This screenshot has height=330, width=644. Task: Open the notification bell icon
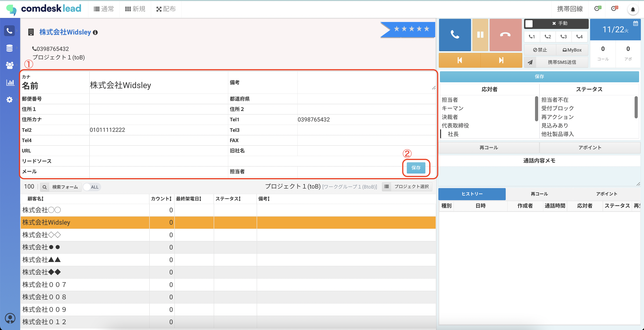tap(633, 9)
